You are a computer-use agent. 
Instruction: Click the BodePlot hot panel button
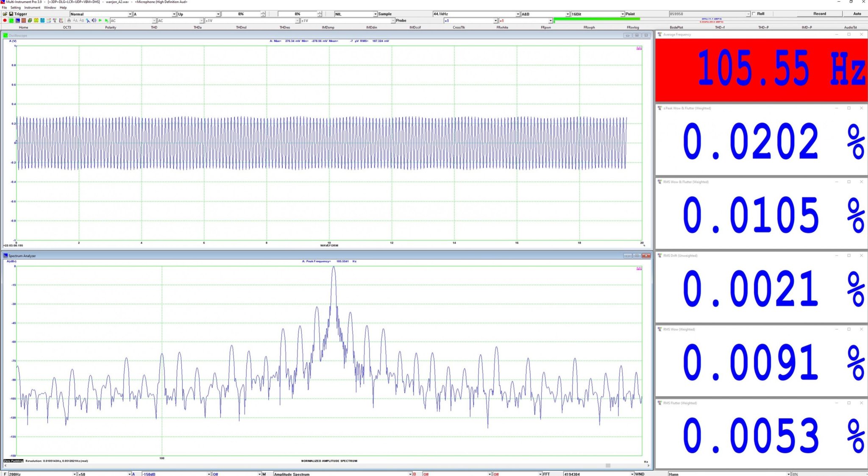click(x=676, y=27)
